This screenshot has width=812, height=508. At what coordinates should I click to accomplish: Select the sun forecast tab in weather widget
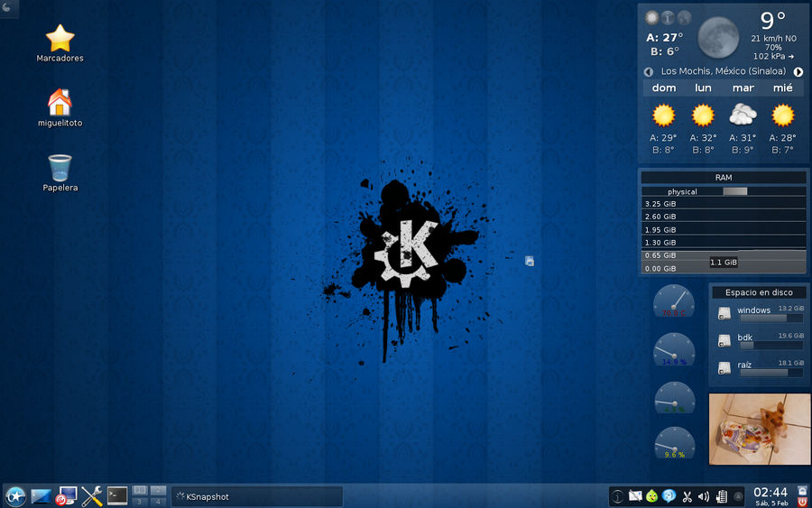click(651, 18)
